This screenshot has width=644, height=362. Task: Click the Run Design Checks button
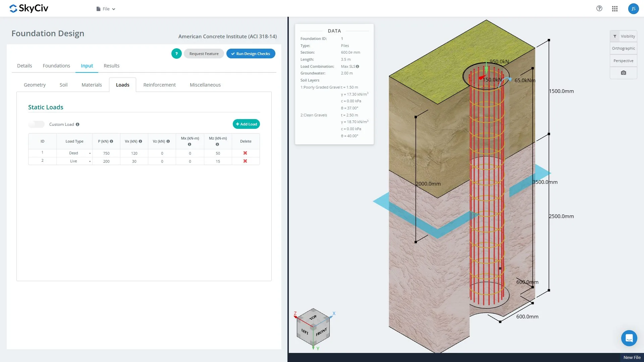(251, 54)
